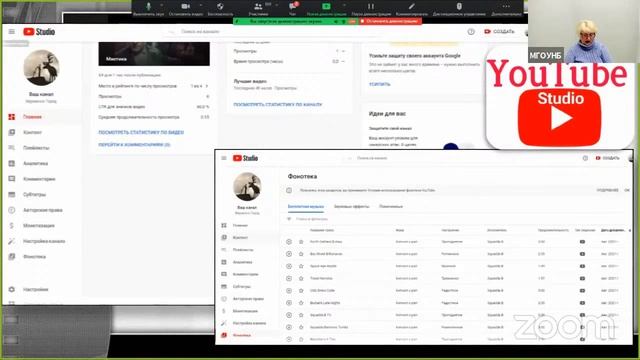Click the Комментарии icon in the back window sidebar
Viewport: 640px width, 360px height.
pos(11,179)
